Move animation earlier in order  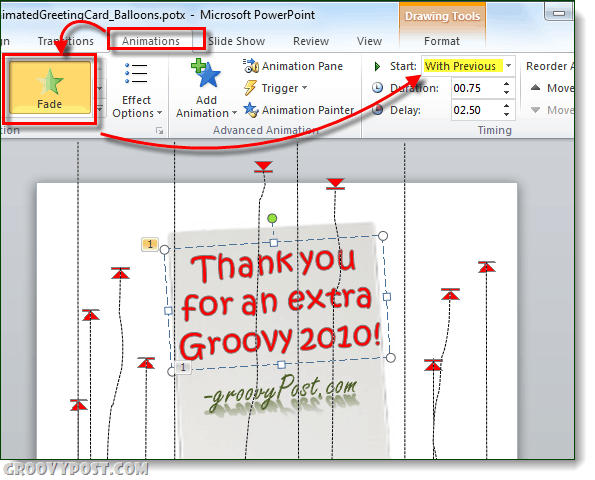tap(552, 88)
